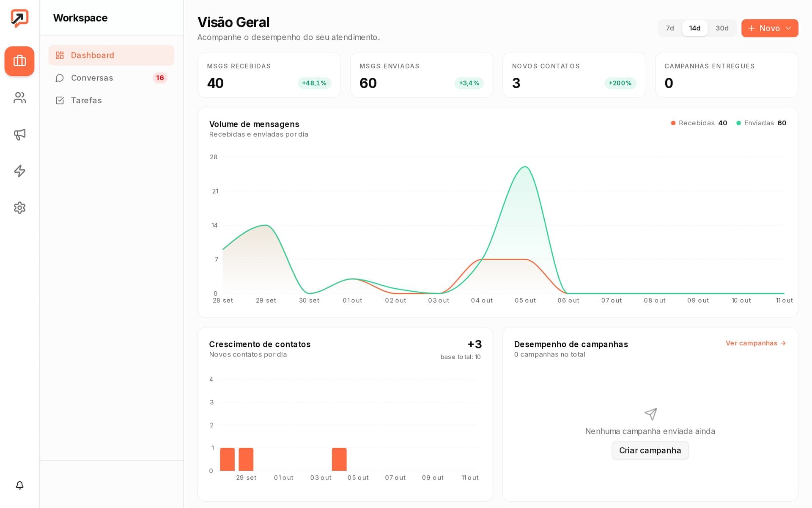Click the arrow icon beside Ver campanhas
Image resolution: width=812 pixels, height=508 pixels.
pos(783,343)
